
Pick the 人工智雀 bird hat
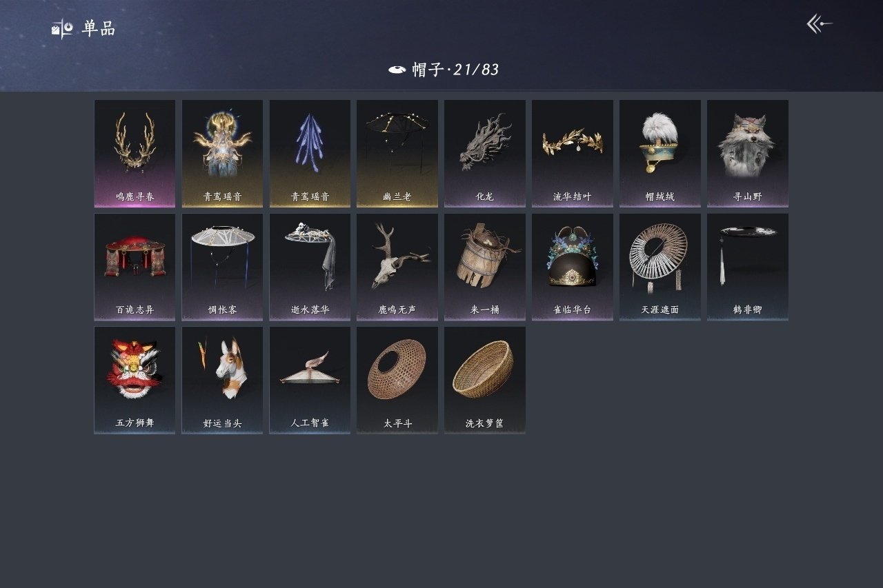pos(310,380)
